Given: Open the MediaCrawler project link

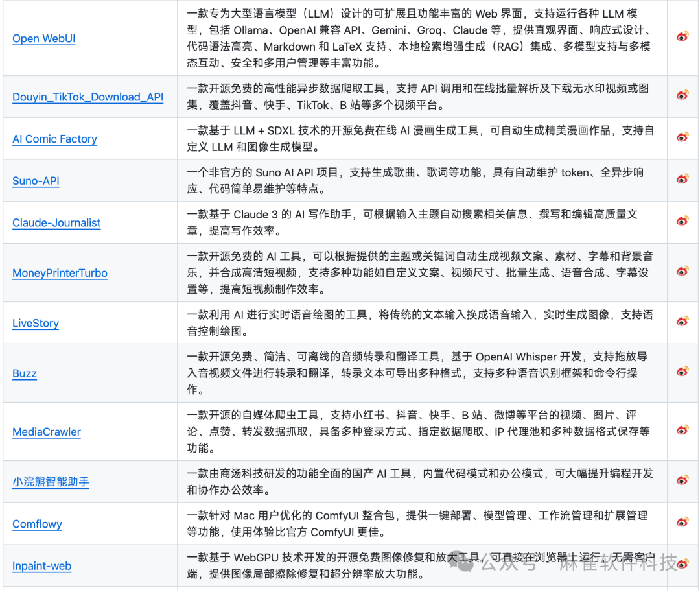Looking at the screenshot, I should coord(47,432).
